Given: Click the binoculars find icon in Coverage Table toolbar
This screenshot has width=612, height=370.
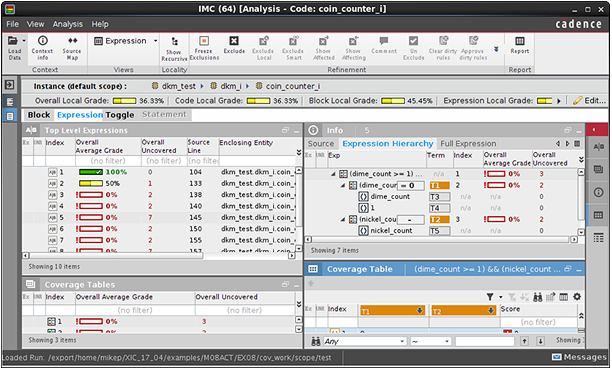Looking at the screenshot, I should [538, 297].
